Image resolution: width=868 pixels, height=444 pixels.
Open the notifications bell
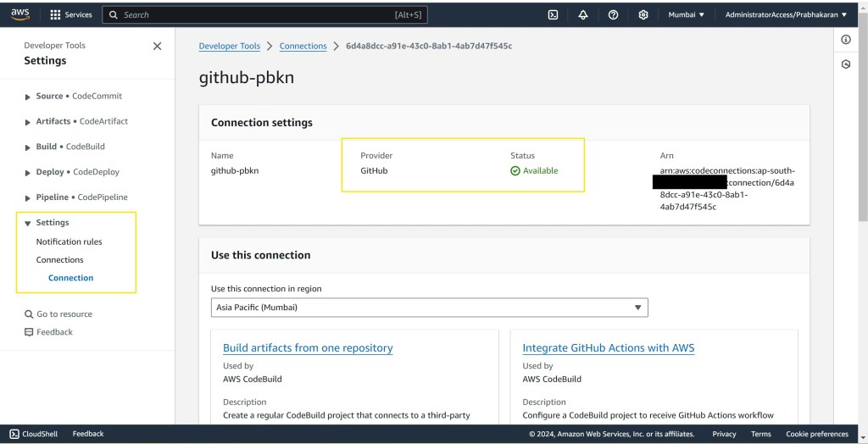point(583,14)
